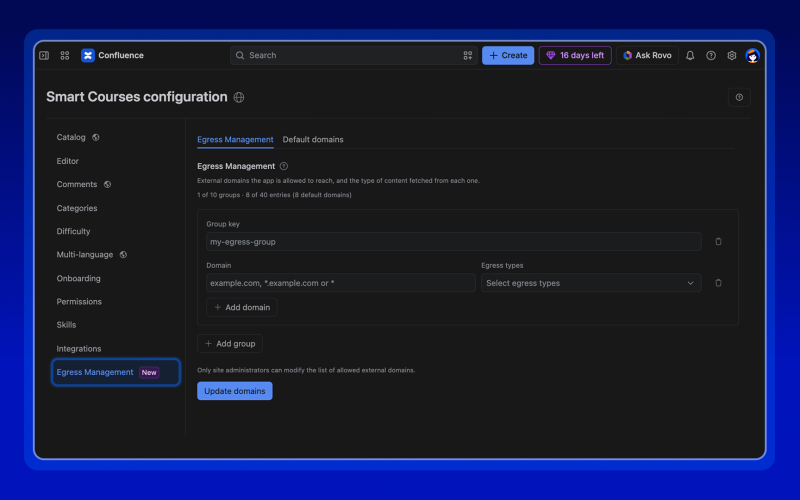Open Categories settings section
This screenshot has height=500, width=800.
tap(77, 208)
